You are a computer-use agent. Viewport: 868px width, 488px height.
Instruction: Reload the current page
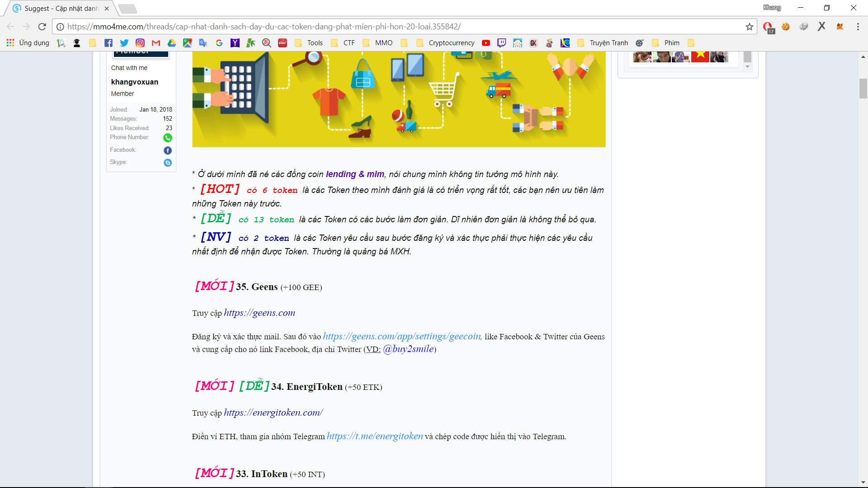[x=42, y=27]
